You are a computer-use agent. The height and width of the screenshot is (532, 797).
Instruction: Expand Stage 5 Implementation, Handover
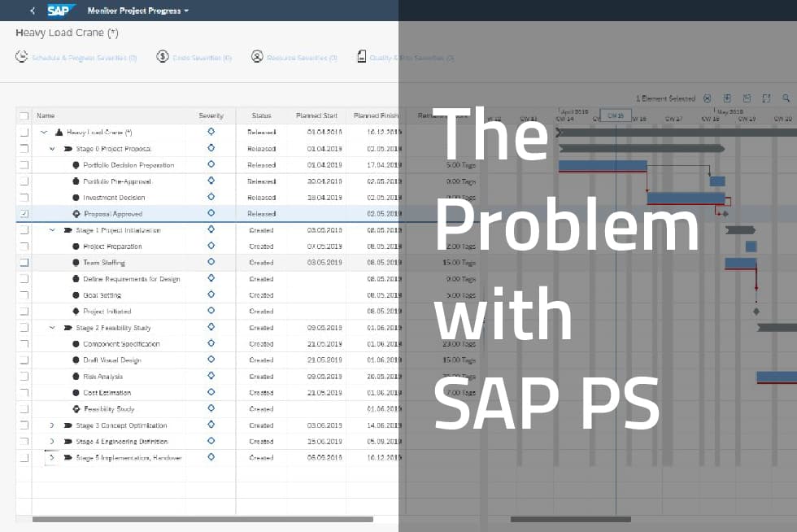click(51, 457)
